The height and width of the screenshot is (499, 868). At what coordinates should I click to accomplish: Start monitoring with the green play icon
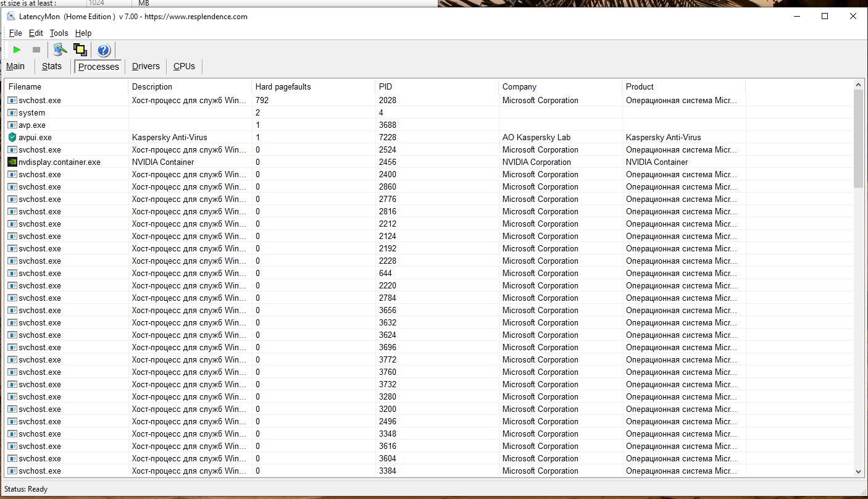coord(17,49)
